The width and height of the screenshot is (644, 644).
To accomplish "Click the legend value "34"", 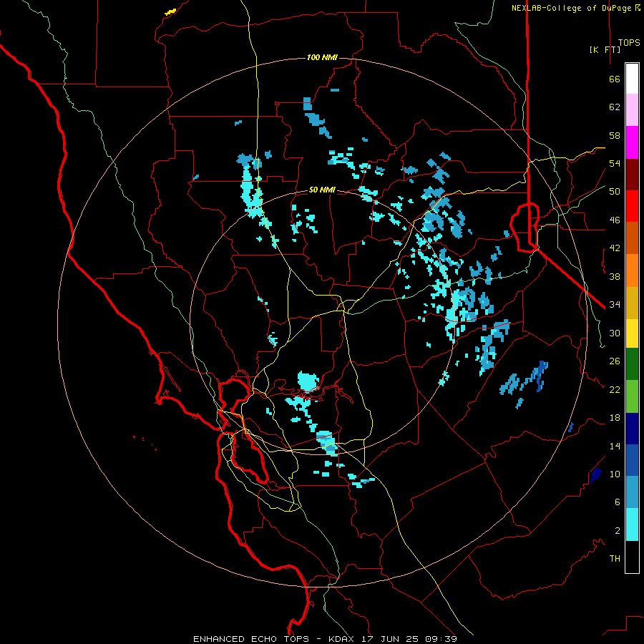I will 615,305.
